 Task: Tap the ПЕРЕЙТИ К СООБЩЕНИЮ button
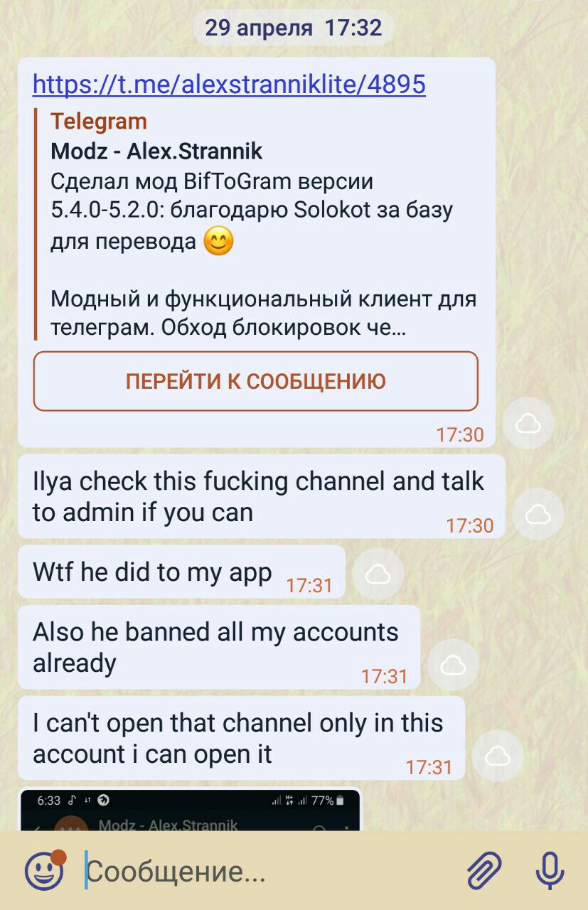(256, 381)
